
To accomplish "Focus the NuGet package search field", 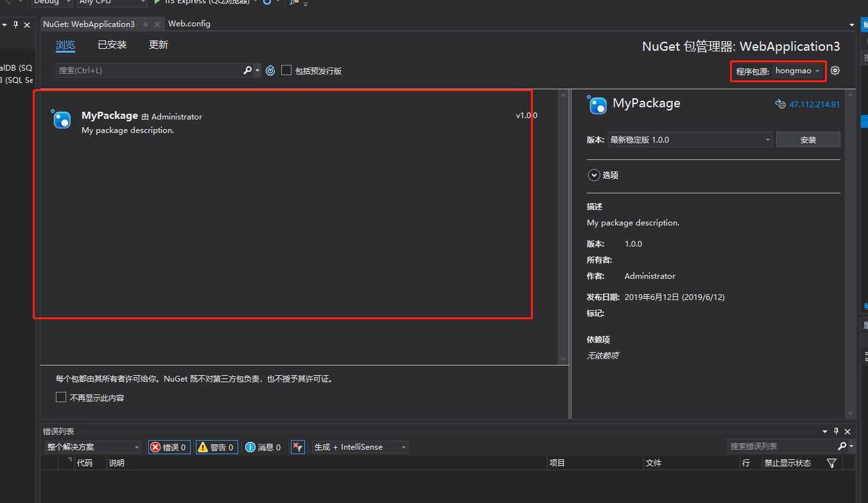I will coord(148,71).
